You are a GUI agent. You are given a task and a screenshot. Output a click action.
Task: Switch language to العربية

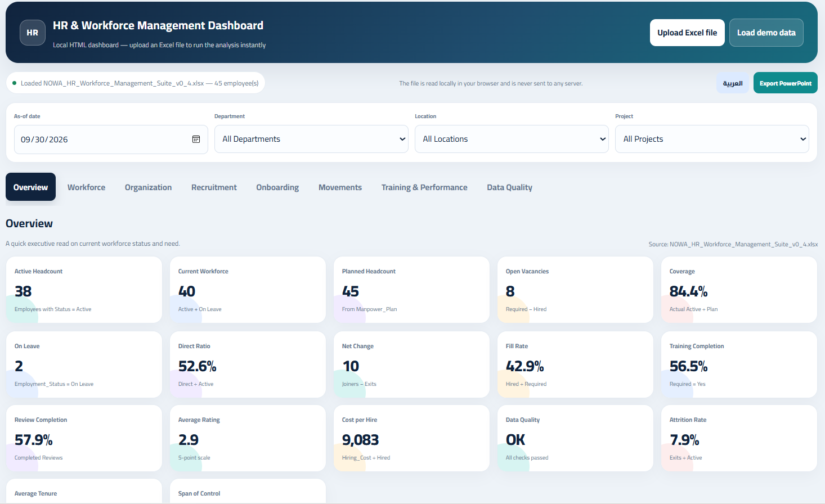coord(733,83)
